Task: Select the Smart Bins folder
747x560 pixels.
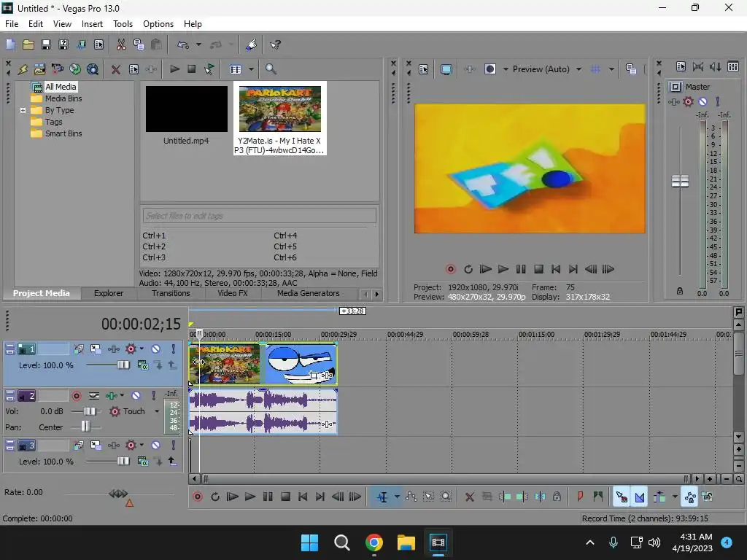Action: tap(63, 134)
